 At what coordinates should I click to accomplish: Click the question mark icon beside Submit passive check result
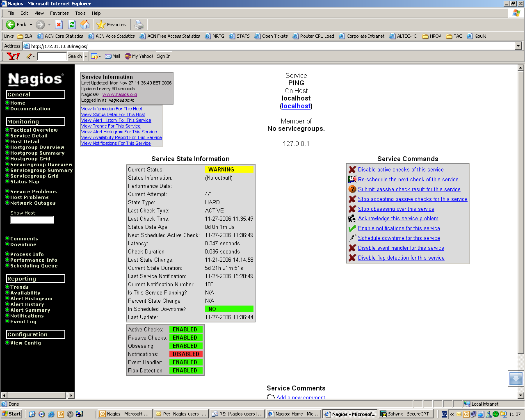click(x=352, y=189)
